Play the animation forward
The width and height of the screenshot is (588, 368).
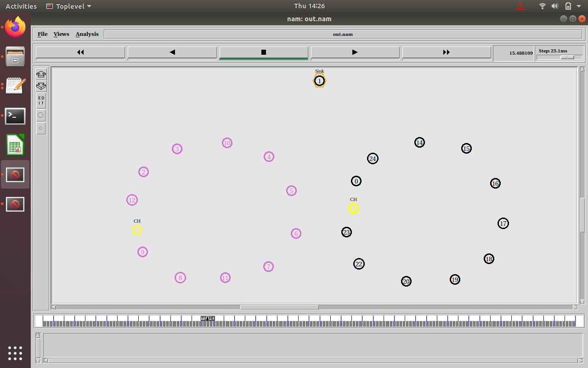(355, 52)
